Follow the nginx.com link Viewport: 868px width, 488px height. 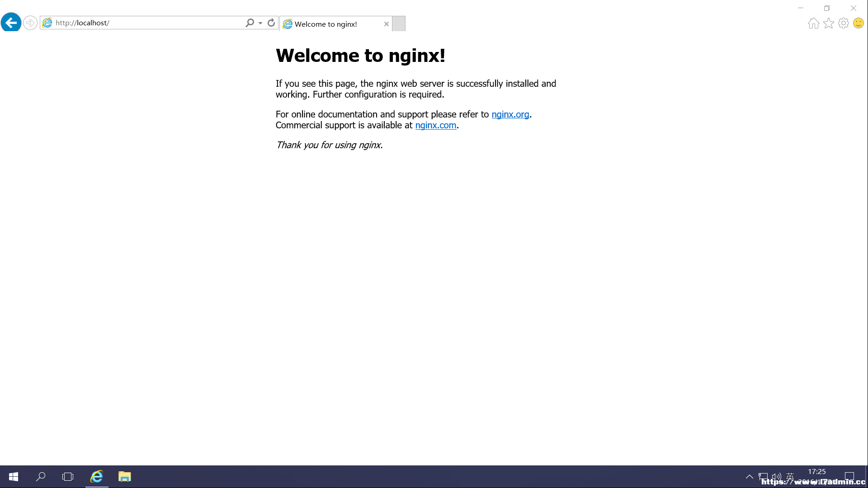pos(436,125)
